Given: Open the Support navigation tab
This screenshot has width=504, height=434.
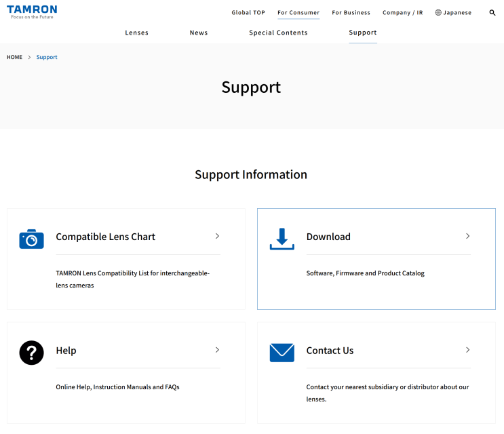Looking at the screenshot, I should pos(363,33).
